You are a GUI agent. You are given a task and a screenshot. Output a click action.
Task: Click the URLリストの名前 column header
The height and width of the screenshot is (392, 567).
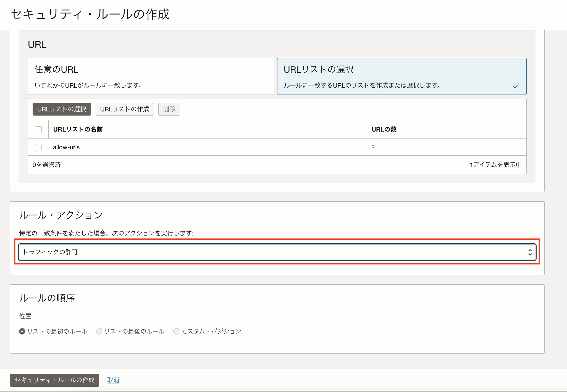pyautogui.click(x=78, y=129)
